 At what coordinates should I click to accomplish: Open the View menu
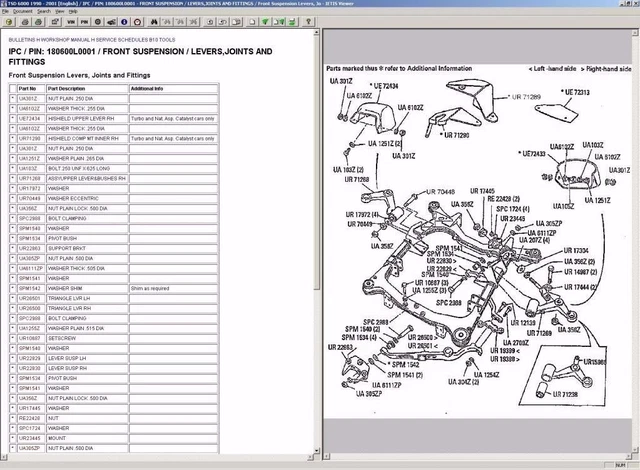(60, 11)
